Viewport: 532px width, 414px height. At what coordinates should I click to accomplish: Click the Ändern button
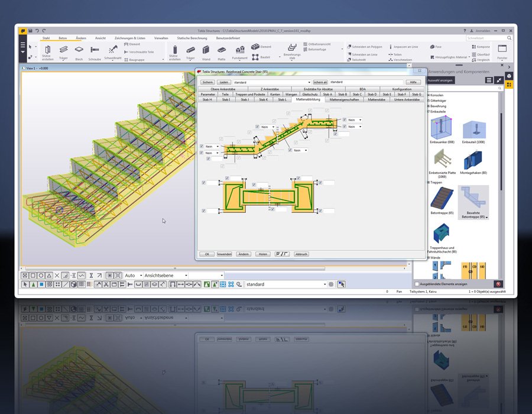244,254
